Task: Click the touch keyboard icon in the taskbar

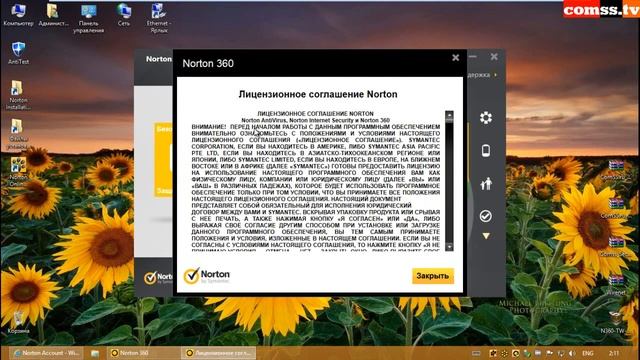Action: click(476, 353)
